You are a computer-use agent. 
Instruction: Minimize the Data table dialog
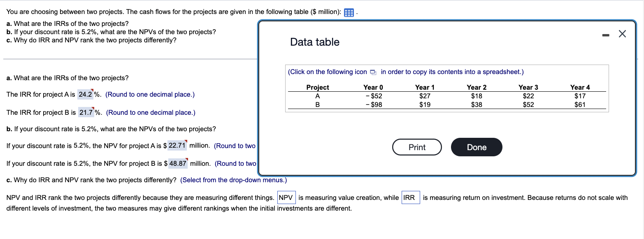tap(605, 35)
